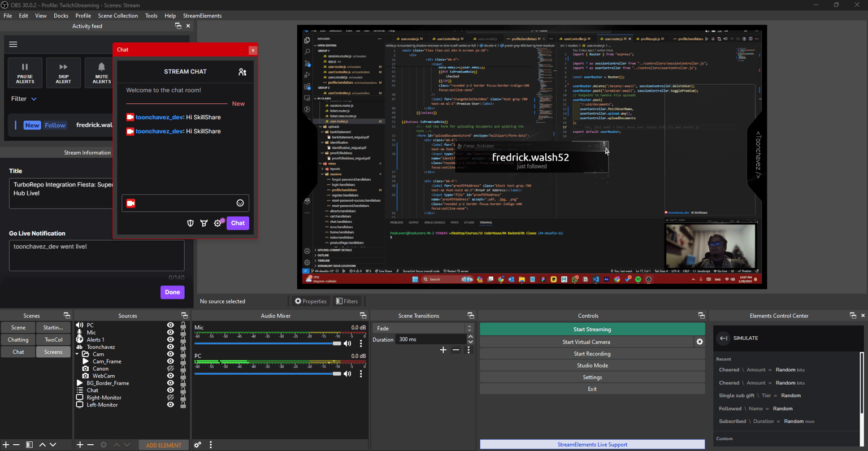The image size is (868, 451).
Task: Open the emote picker smiley in chat
Action: pyautogui.click(x=240, y=203)
